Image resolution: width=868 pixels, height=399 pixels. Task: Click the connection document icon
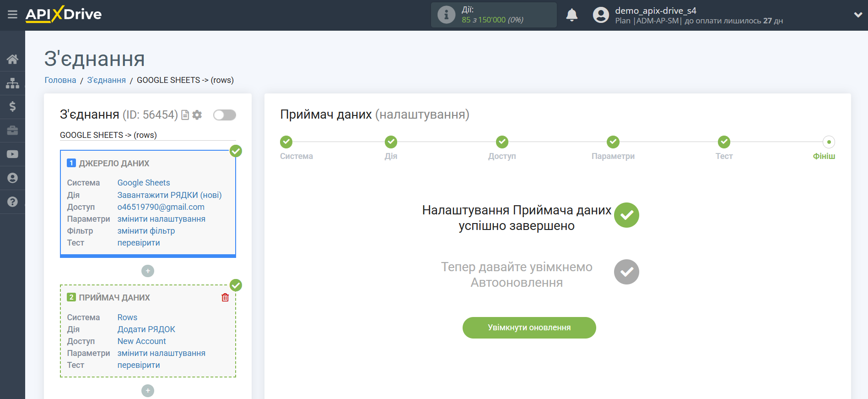pos(185,115)
